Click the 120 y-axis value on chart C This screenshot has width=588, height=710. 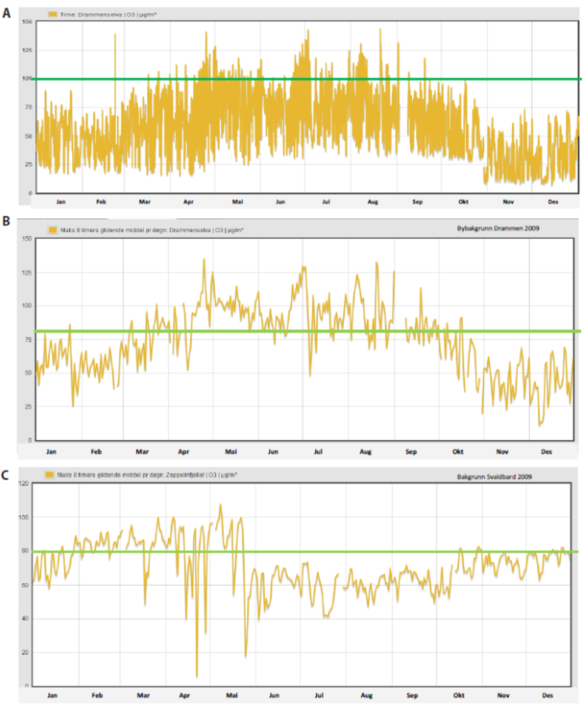[x=24, y=483]
